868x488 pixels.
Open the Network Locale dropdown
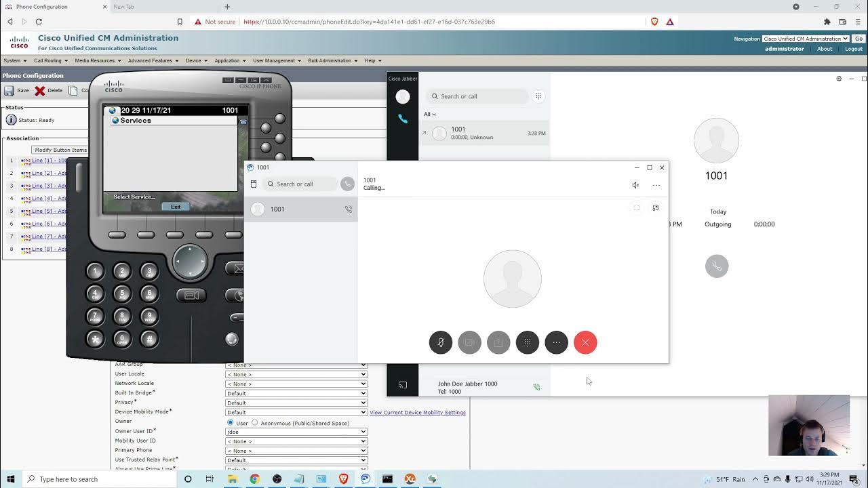point(296,384)
